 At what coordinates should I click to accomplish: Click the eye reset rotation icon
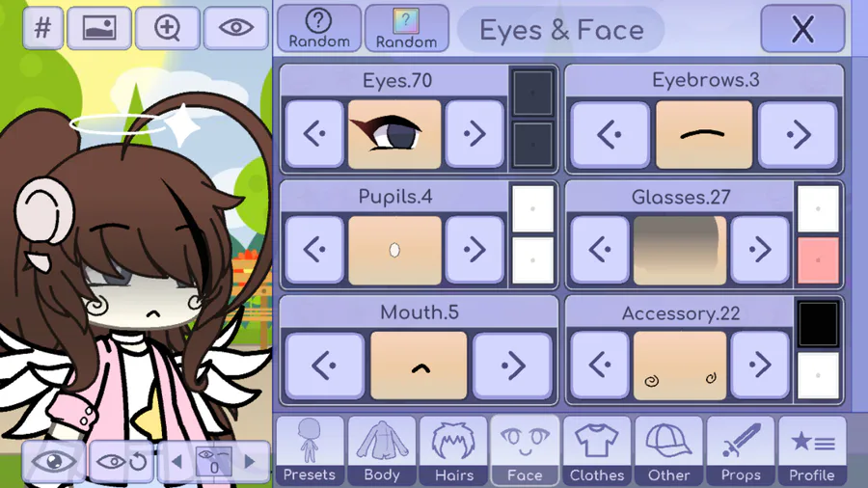pos(122,461)
